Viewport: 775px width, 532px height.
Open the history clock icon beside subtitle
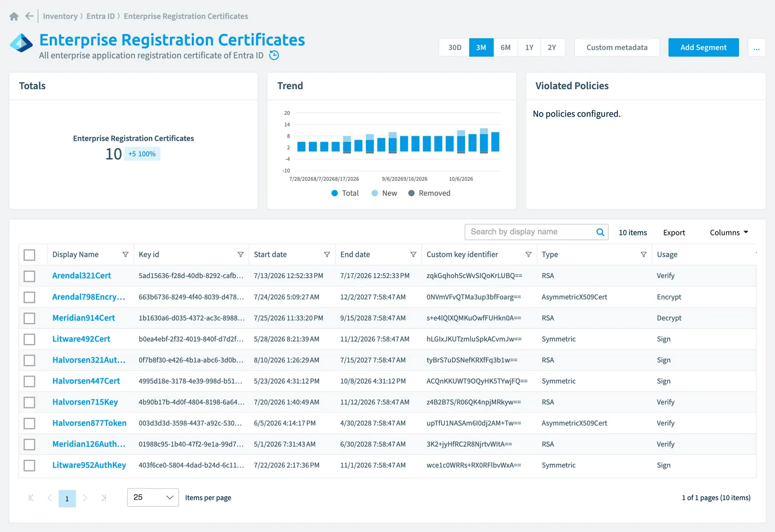[274, 55]
